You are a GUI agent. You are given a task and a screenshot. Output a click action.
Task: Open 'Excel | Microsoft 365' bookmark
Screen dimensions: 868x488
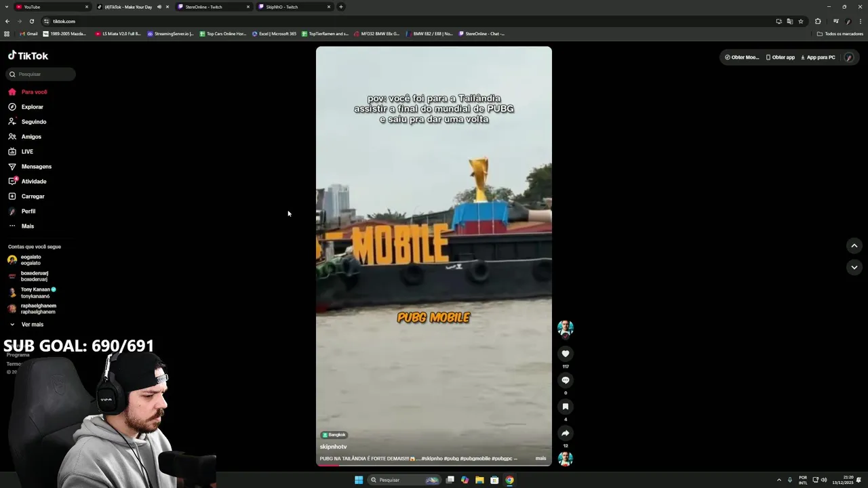pyautogui.click(x=274, y=34)
